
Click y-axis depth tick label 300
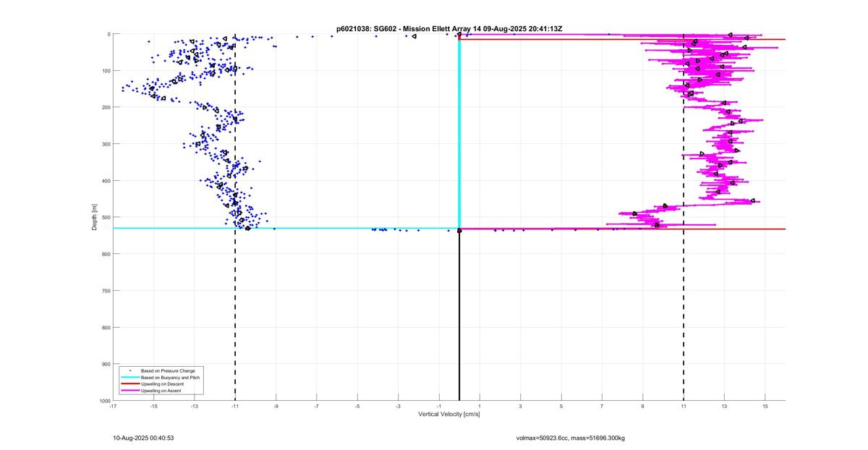[106, 144]
